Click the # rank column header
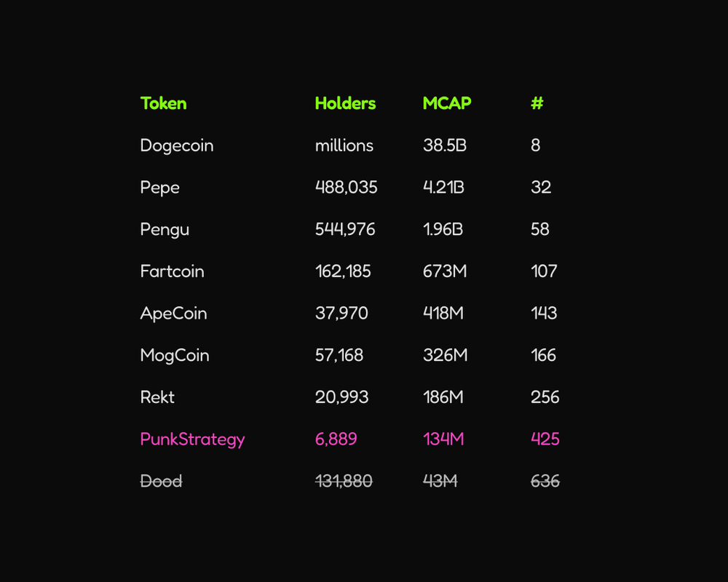This screenshot has width=728, height=582. [537, 103]
